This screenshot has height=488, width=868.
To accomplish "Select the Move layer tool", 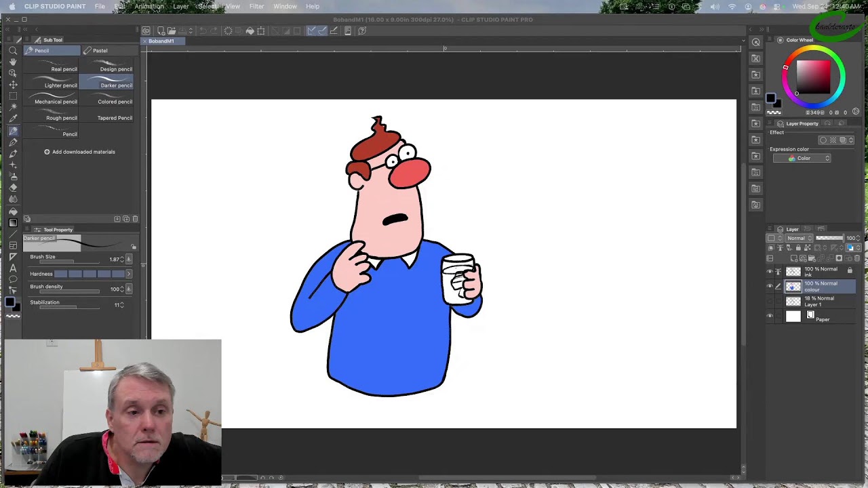I will 13,85.
